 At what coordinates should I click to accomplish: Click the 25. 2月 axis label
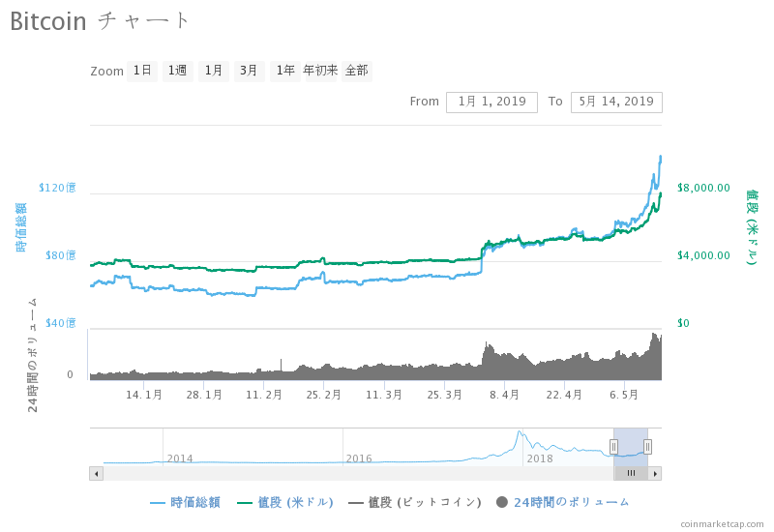pyautogui.click(x=323, y=395)
